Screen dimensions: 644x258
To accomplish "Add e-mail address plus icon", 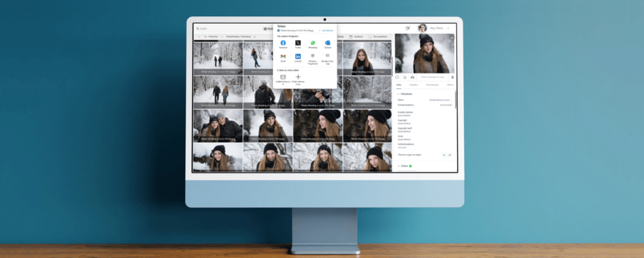I will coord(298,77).
